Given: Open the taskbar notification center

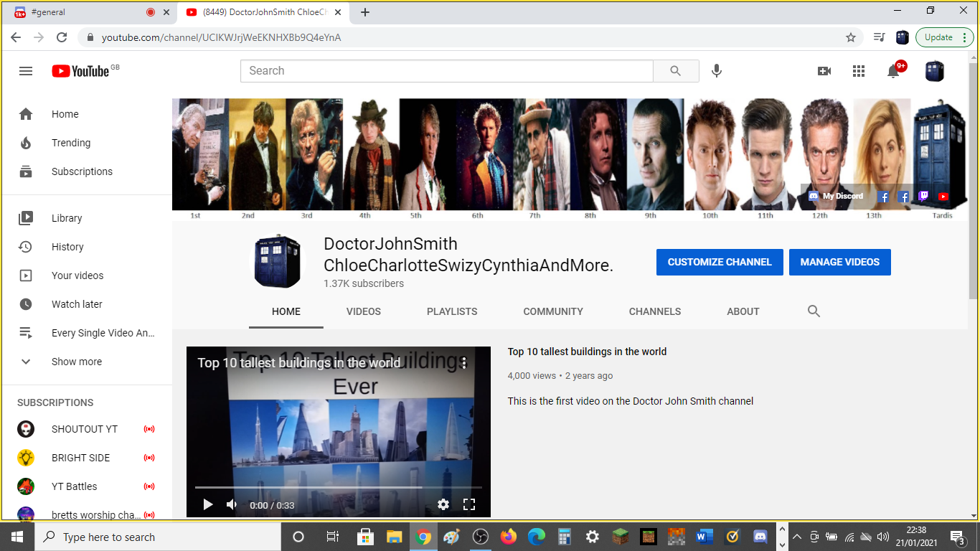Looking at the screenshot, I should (957, 537).
